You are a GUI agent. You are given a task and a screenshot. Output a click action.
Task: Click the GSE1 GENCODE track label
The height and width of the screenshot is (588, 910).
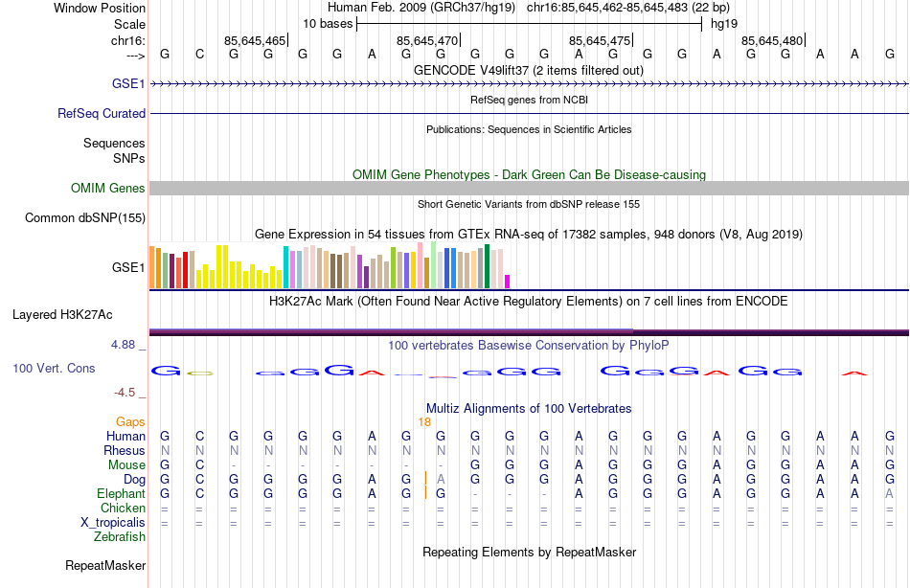(128, 83)
